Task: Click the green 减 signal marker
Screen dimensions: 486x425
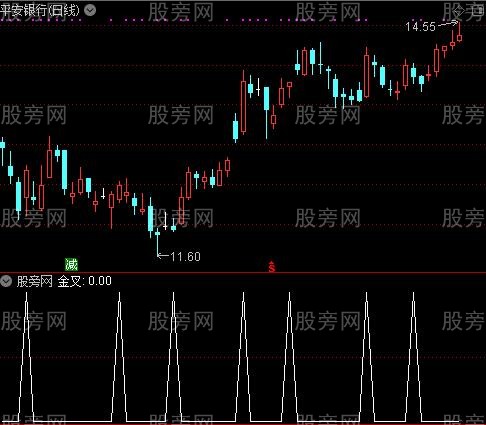Action: coord(71,265)
